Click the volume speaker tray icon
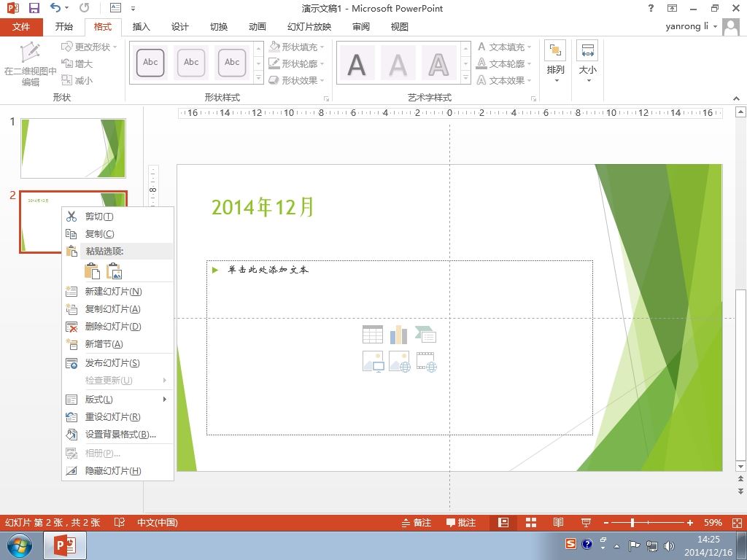This screenshot has height=560, width=747. [669, 545]
